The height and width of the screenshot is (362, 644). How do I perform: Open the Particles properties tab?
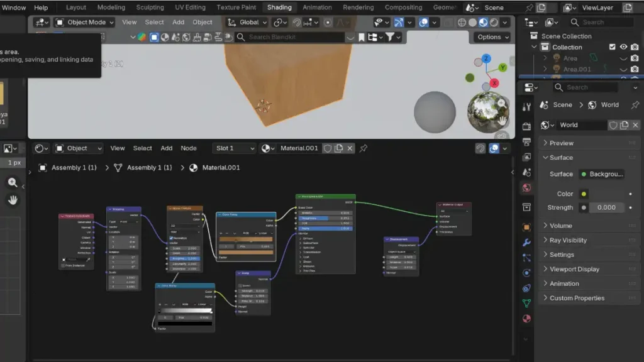click(526, 258)
